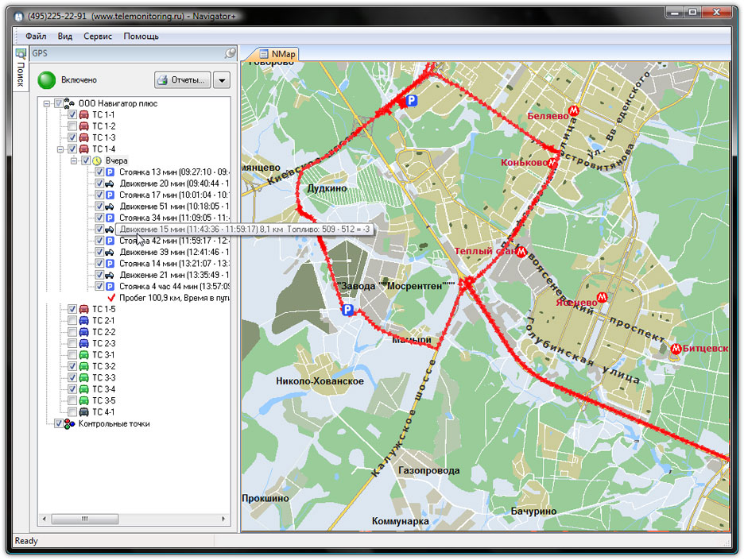Click the Контрольные точки colored dots icon
Image resolution: width=744 pixels, height=560 pixels.
click(x=70, y=424)
